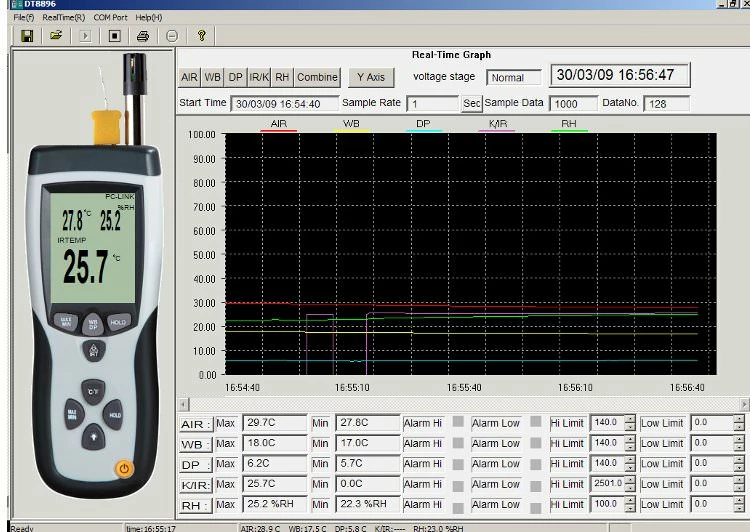Increase the RH Low Limit with up arrow
This screenshot has height=532, width=750.
(740, 500)
